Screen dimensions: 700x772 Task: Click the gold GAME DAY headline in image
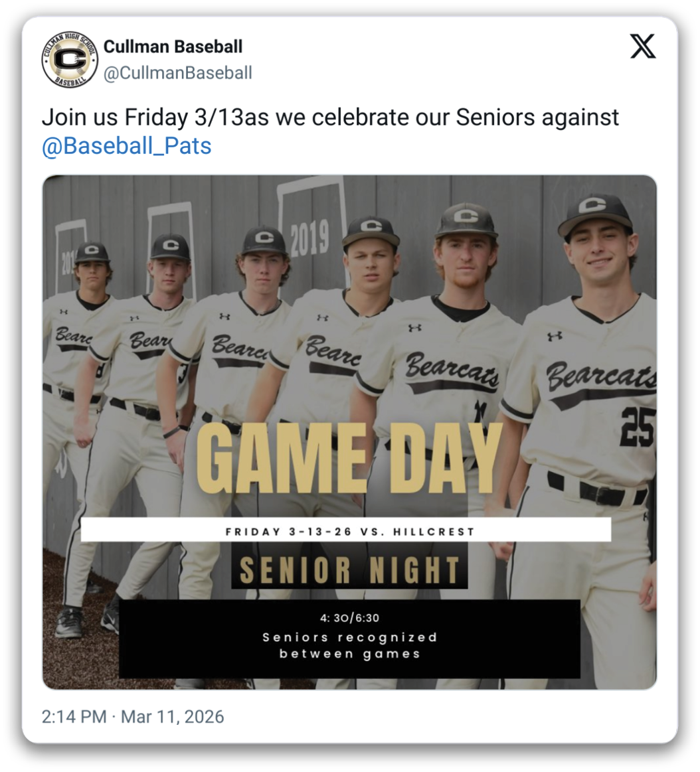click(x=348, y=457)
